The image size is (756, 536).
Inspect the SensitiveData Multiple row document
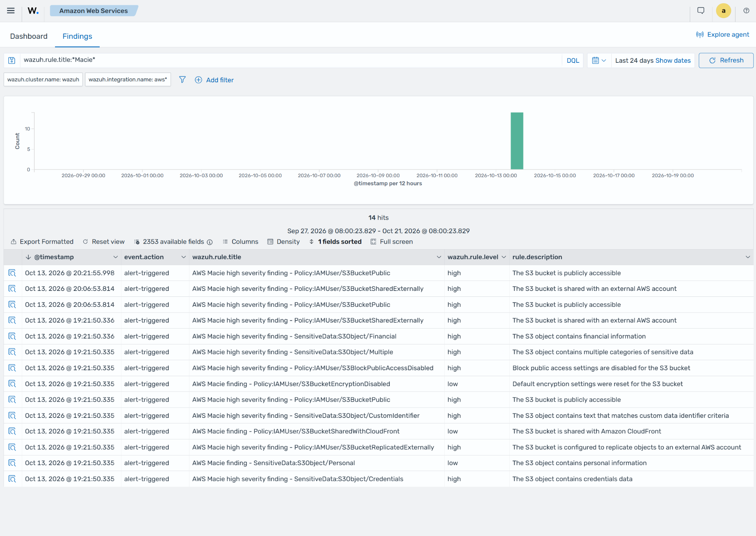point(12,352)
